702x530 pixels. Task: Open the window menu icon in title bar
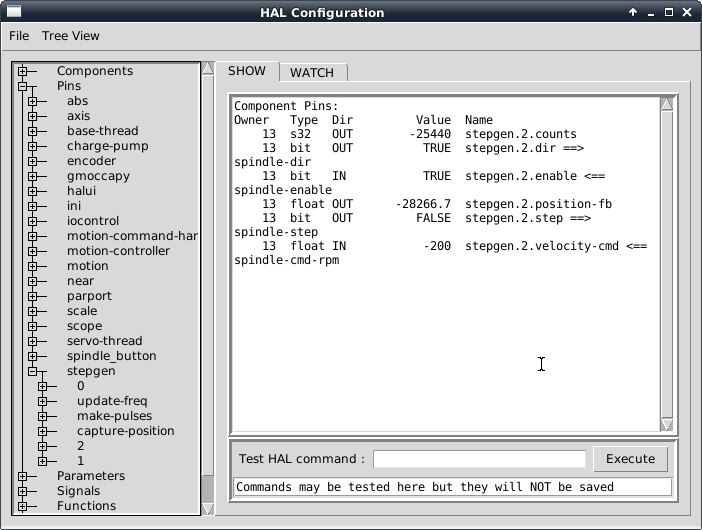coord(14,11)
